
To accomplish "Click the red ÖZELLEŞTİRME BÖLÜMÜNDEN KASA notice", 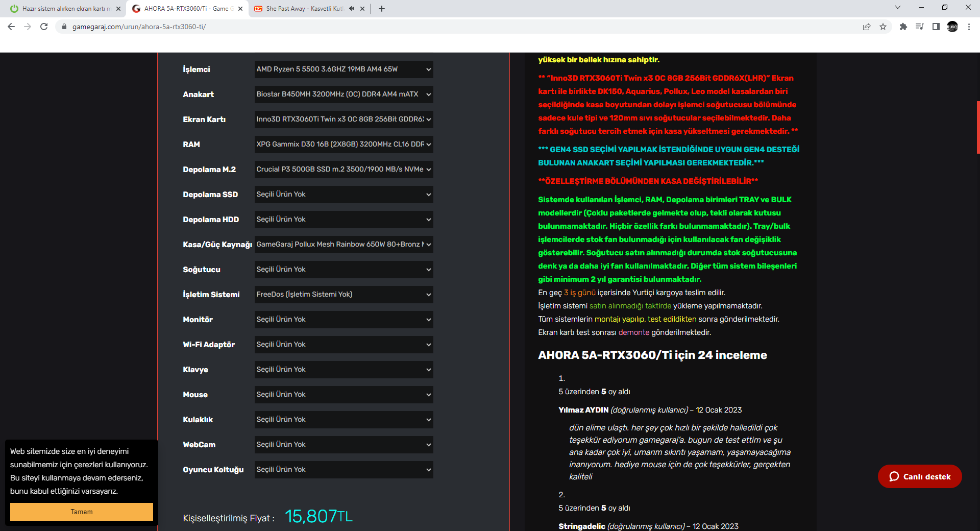I will tap(648, 181).
